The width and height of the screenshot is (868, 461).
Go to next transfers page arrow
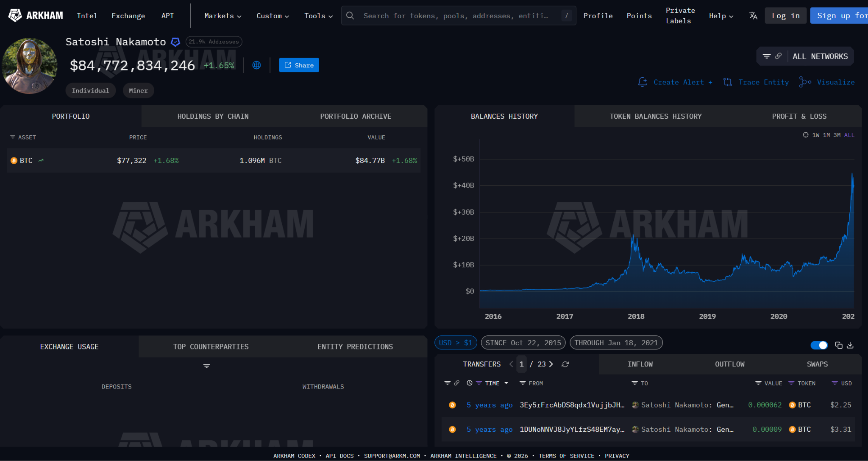551,364
